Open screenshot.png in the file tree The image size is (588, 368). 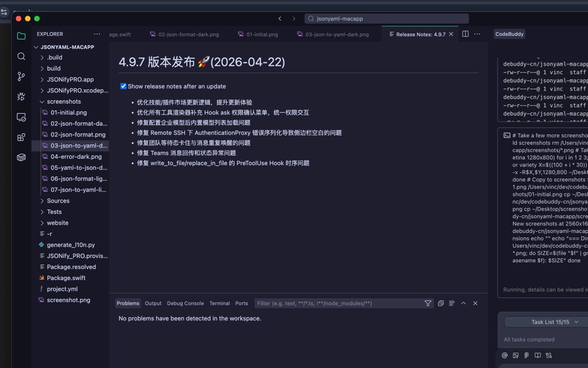click(68, 300)
